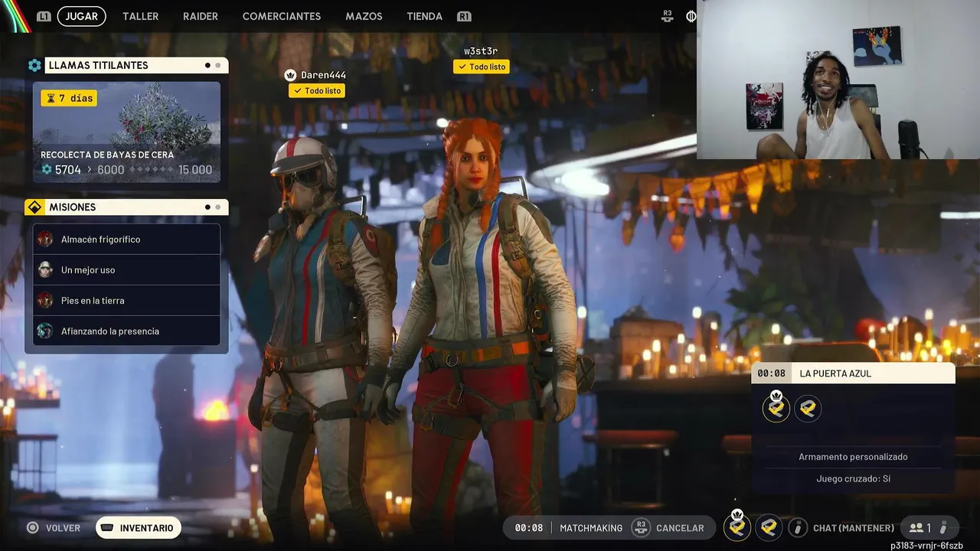
Task: Click the touchpad icon in the INVENTARIO button
Action: pyautogui.click(x=108, y=528)
